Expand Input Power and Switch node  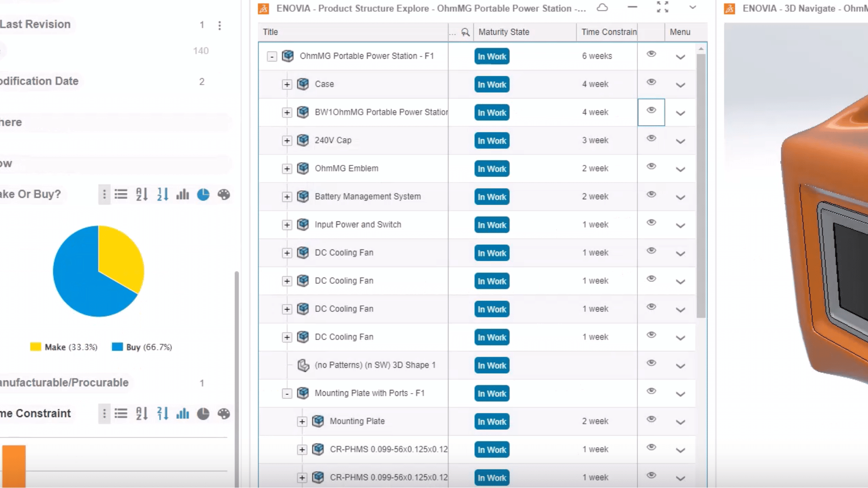point(287,225)
